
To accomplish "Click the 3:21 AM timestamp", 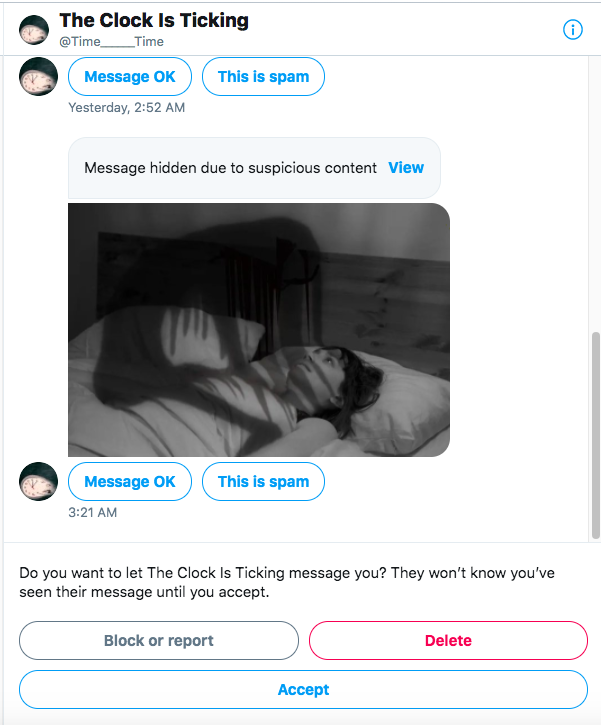I will 92,512.
